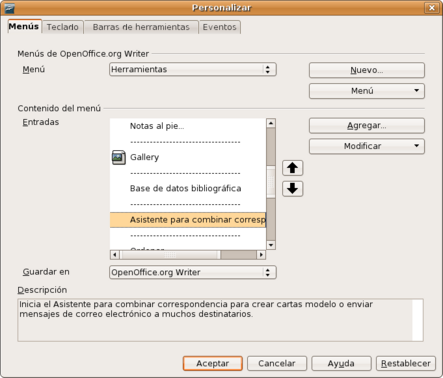Click the horizontal scroll right arrow

point(261,255)
